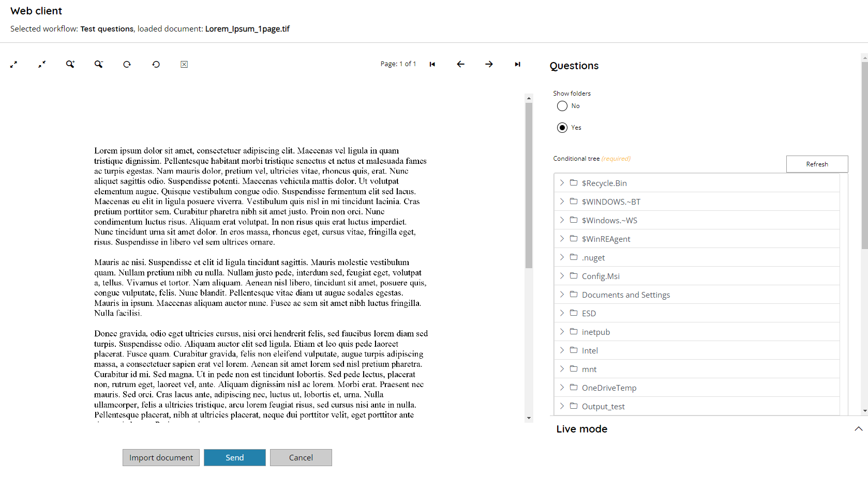This screenshot has height=478, width=868.
Task: Expand the $Recycle.Bin folder
Action: click(x=562, y=182)
